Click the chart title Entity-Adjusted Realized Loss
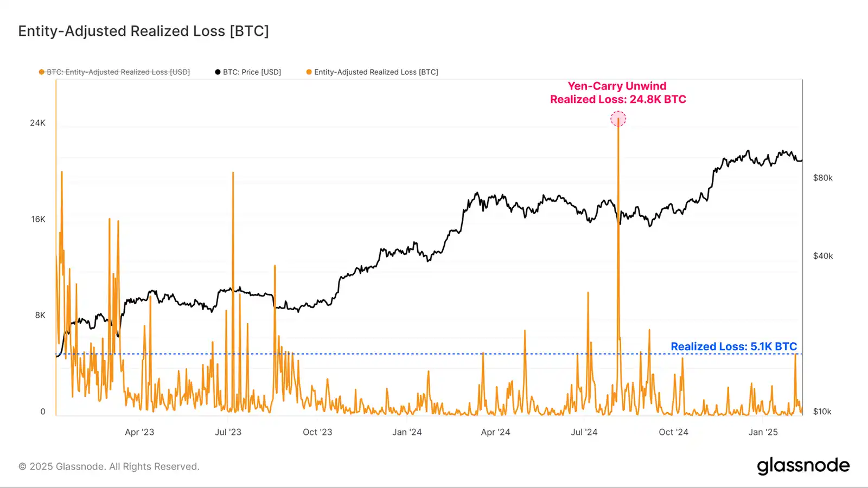This screenshot has width=868, height=488. (143, 31)
